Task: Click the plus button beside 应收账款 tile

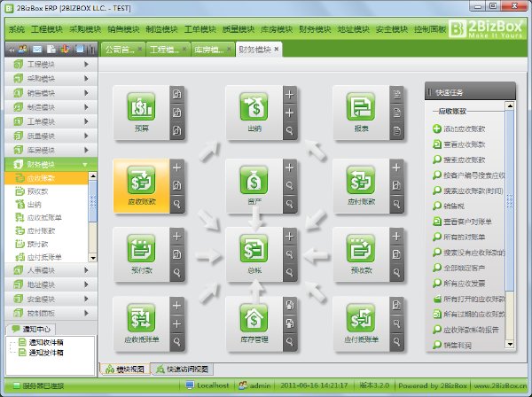Action: tap(176, 167)
